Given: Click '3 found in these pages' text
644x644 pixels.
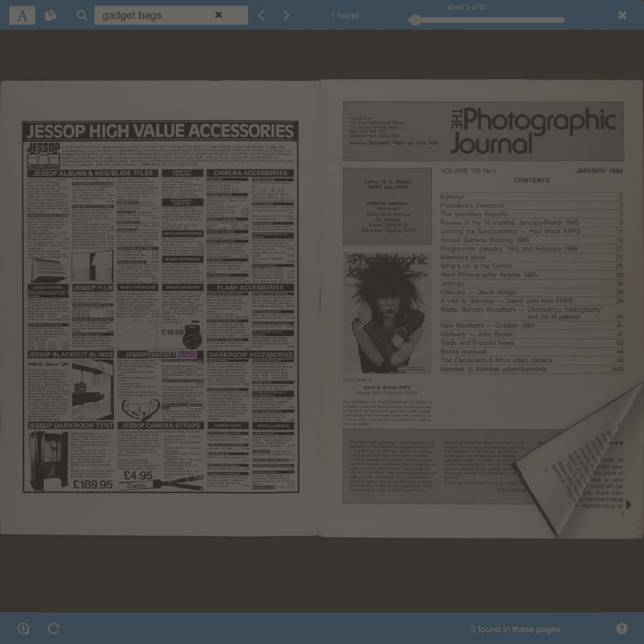Looking at the screenshot, I should (515, 629).
